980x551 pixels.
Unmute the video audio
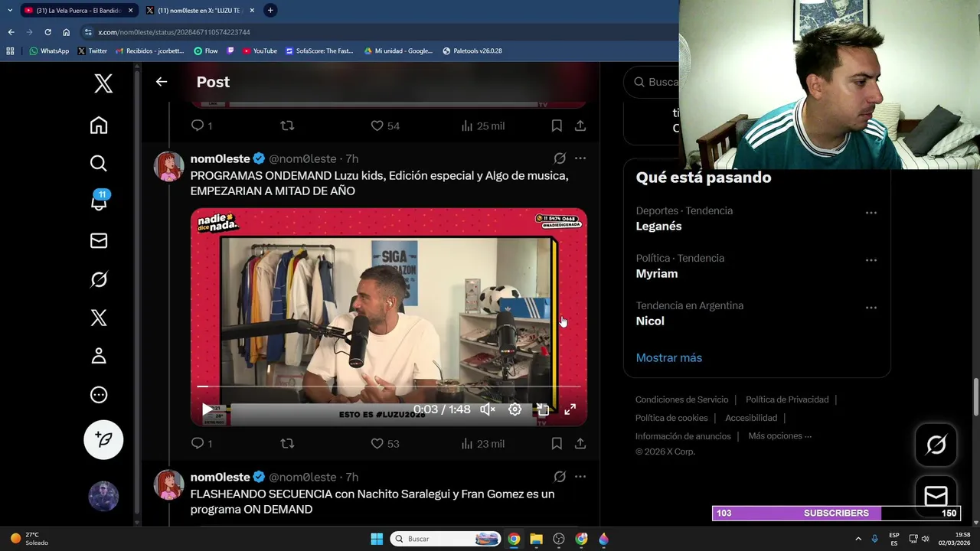point(488,409)
